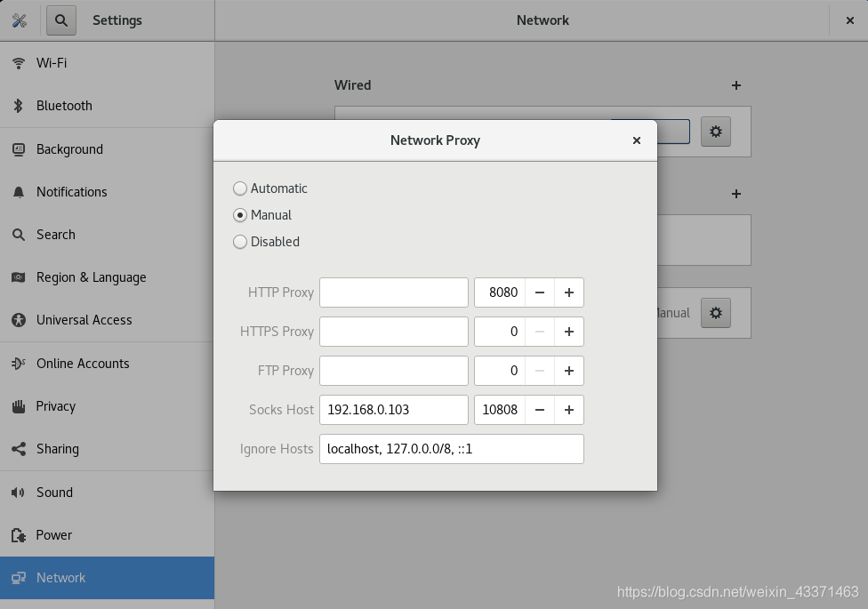Click the Wi-Fi icon in sidebar
This screenshot has height=609, width=868.
click(x=19, y=63)
